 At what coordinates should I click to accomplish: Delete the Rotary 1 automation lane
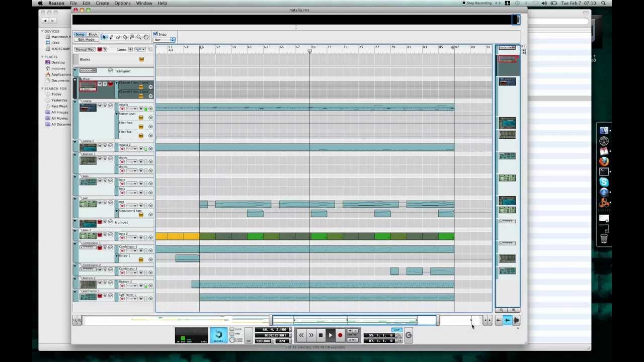pos(150,259)
